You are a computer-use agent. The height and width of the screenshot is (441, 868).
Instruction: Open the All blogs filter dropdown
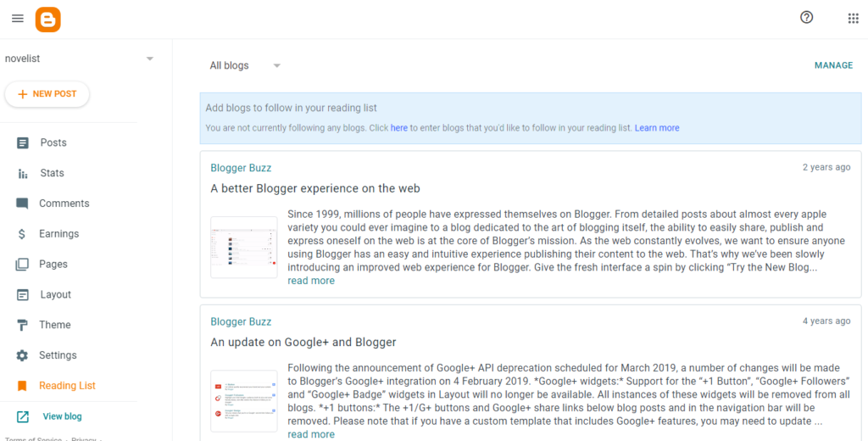pos(245,65)
